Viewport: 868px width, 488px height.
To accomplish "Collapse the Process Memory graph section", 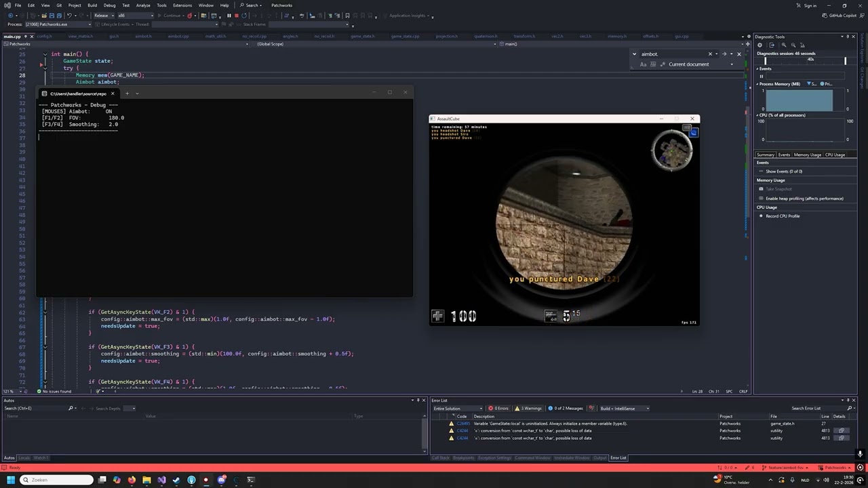I will 757,84.
